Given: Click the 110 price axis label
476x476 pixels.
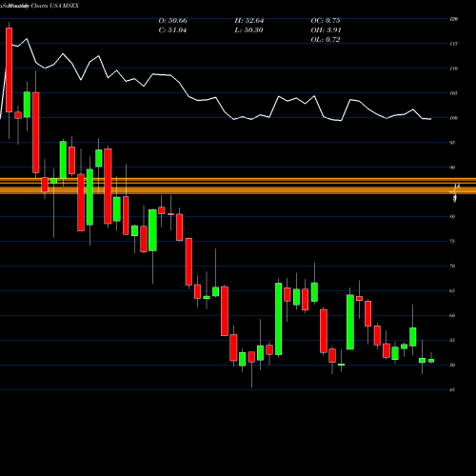Looking at the screenshot, I should pyautogui.click(x=454, y=69).
